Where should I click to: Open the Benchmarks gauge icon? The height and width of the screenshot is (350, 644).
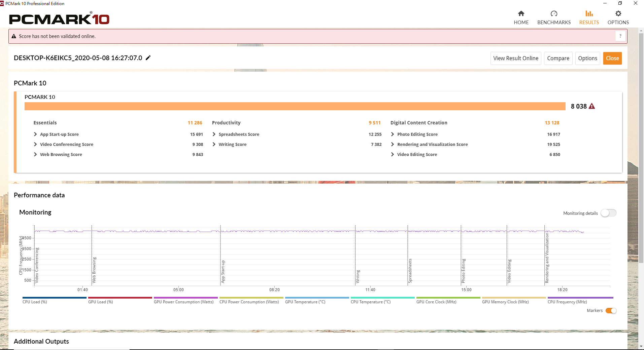(x=554, y=13)
